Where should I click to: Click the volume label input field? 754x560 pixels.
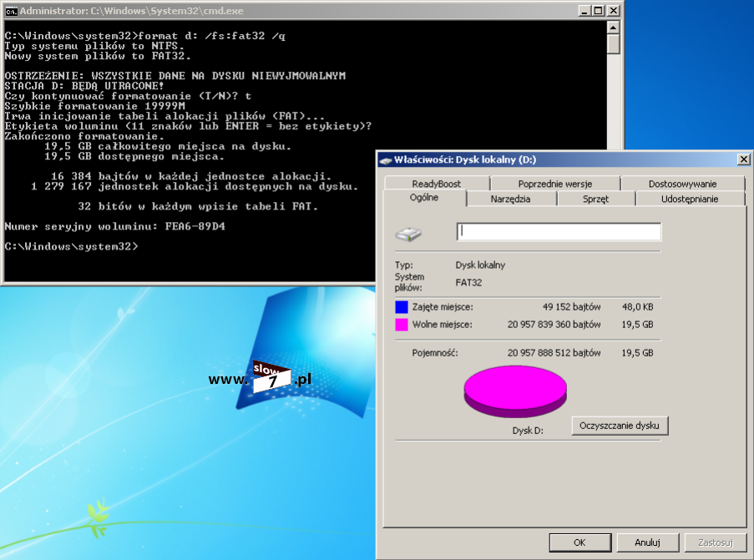[x=559, y=232]
